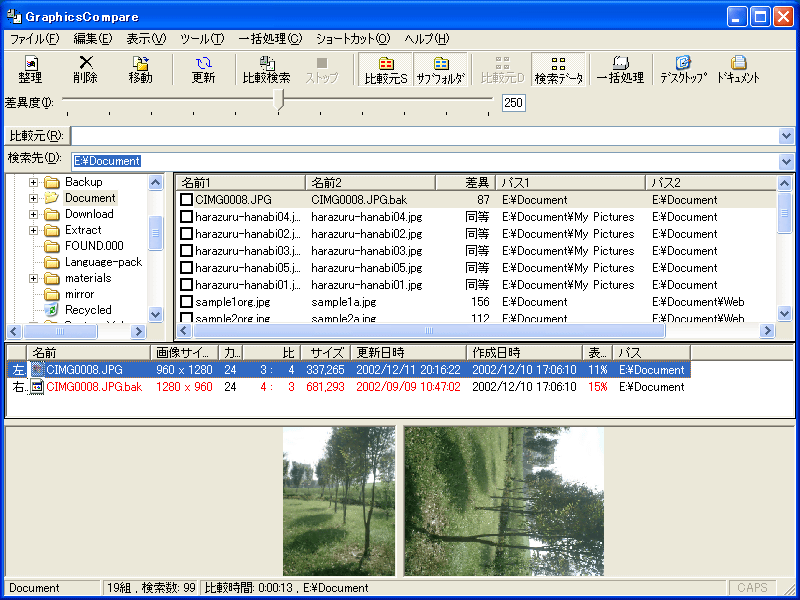Image resolution: width=800 pixels, height=600 pixels.
Task: Click the 更新日時 column header
Action: 408,352
